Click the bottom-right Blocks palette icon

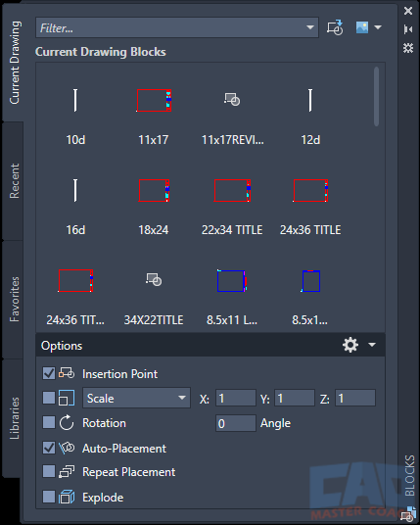(408, 515)
